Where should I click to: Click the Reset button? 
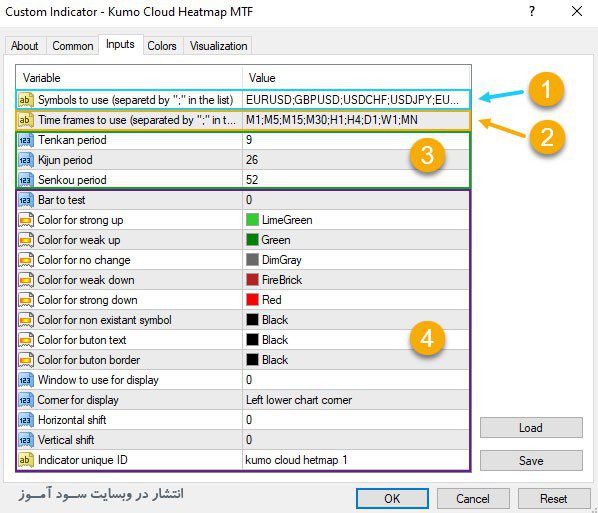pyautogui.click(x=553, y=499)
